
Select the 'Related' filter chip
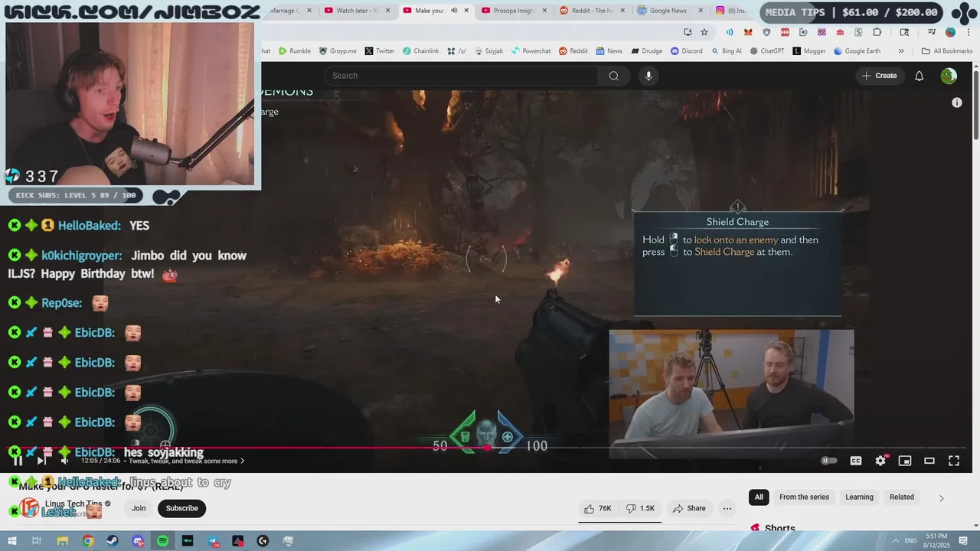902,497
